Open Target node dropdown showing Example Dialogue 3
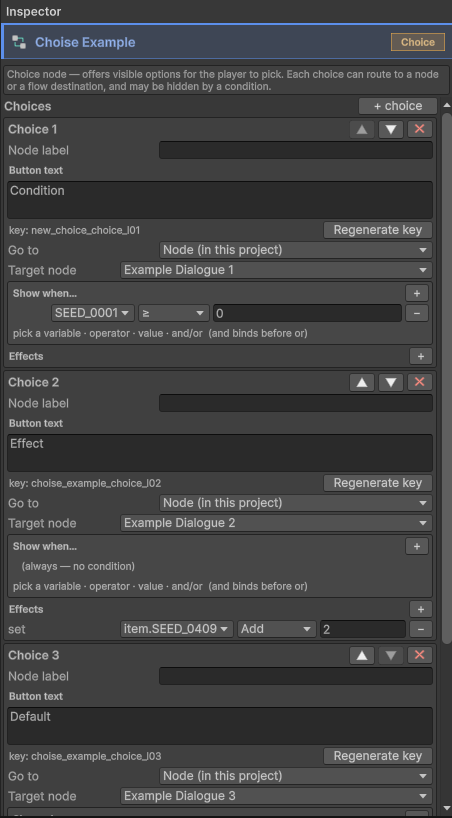 point(276,796)
